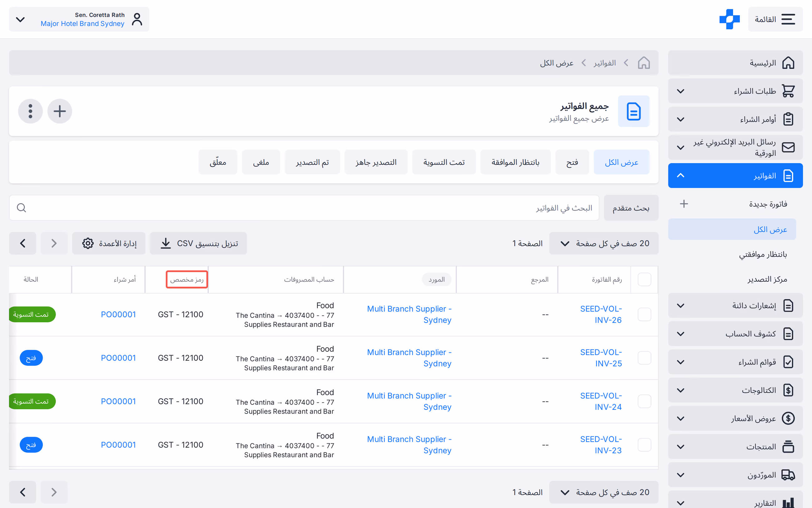Open purchase order PO00001 in INV-25 row

[118, 358]
